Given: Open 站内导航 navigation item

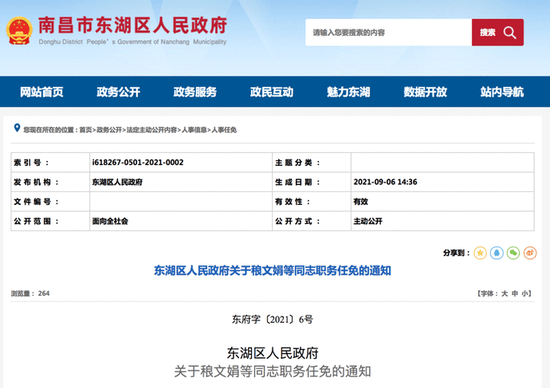Looking at the screenshot, I should pyautogui.click(x=502, y=92).
